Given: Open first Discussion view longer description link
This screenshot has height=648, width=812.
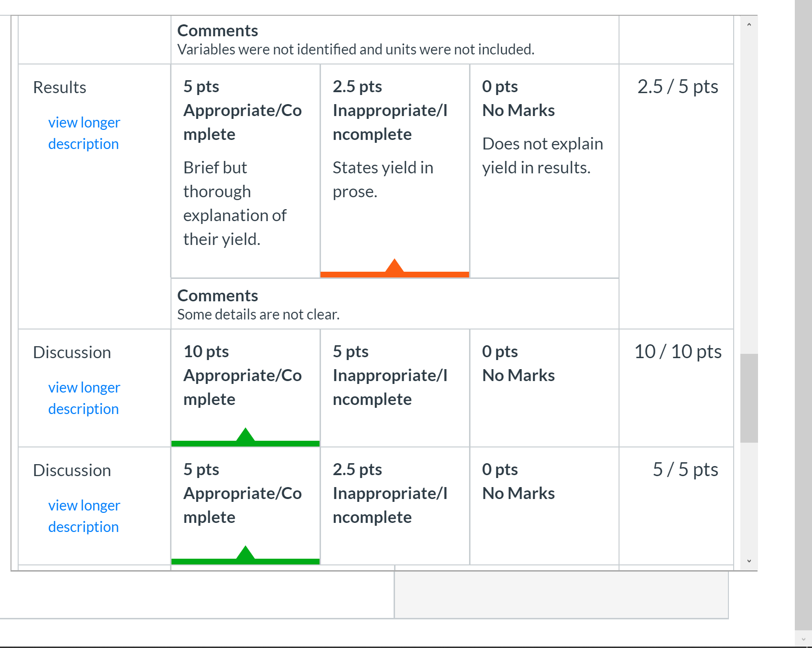Looking at the screenshot, I should click(x=84, y=398).
